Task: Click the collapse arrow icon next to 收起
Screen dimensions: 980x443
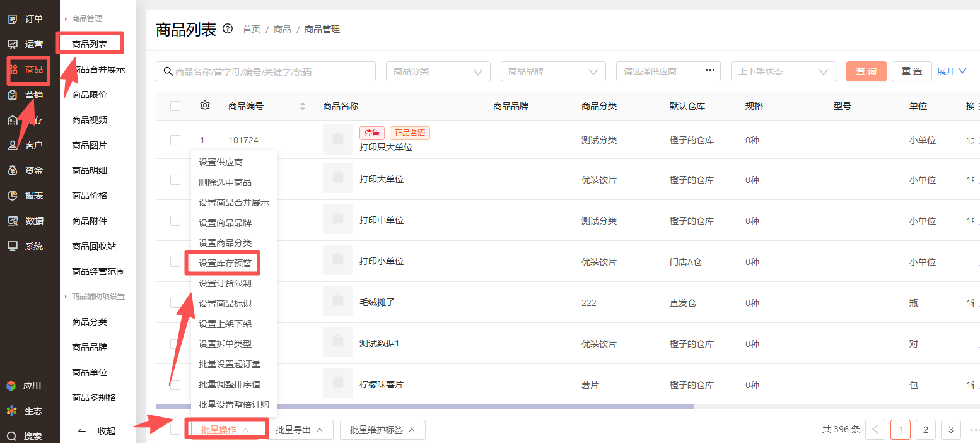Action: pos(81,431)
